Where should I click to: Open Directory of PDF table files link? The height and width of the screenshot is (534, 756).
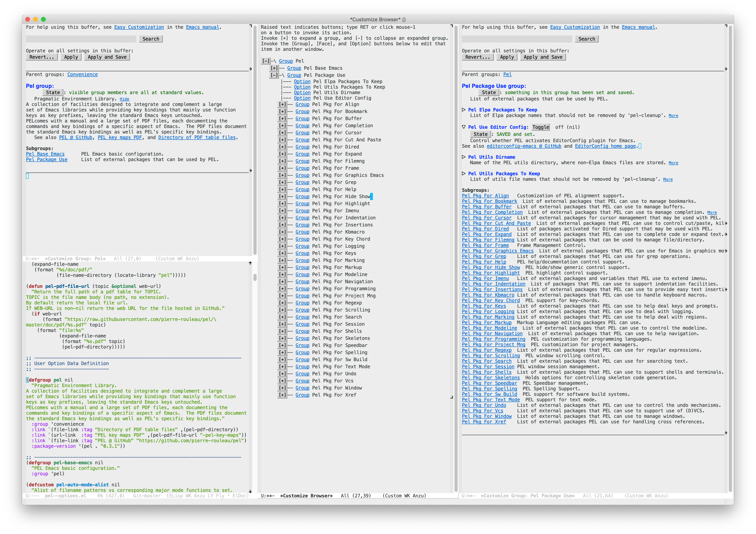pos(197,137)
